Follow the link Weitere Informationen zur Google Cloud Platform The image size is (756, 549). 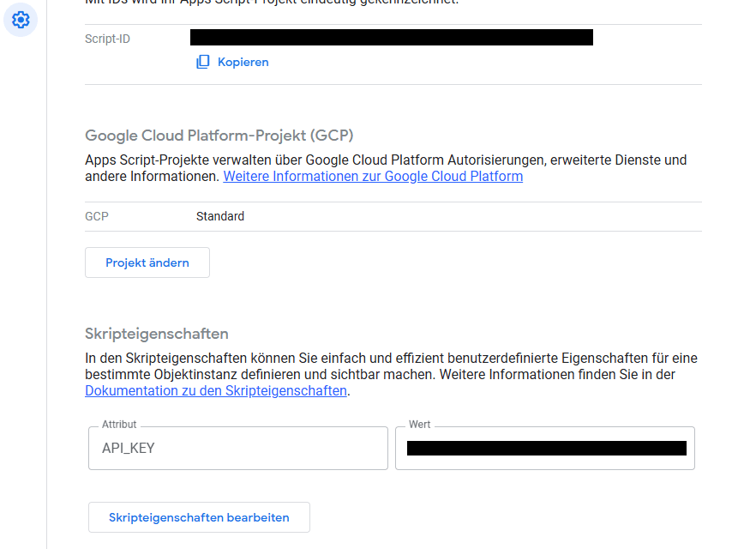pyautogui.click(x=373, y=176)
